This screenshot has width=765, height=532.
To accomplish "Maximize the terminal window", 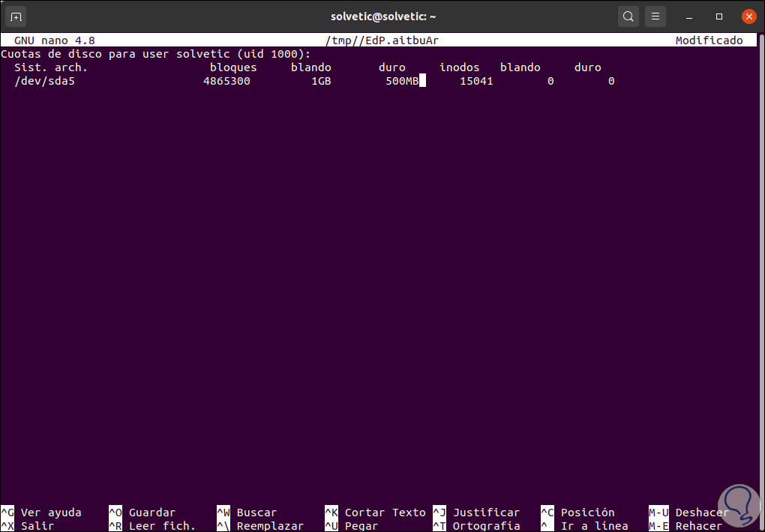I will [x=719, y=16].
